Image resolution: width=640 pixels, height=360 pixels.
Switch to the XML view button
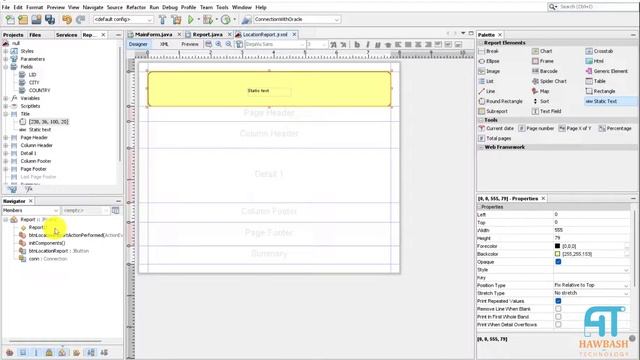point(164,44)
